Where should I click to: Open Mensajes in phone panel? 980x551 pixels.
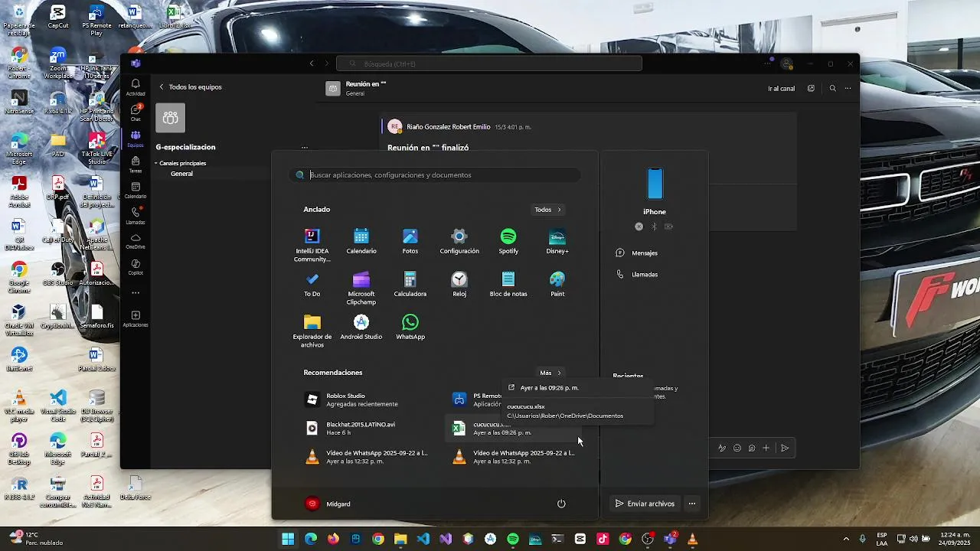point(637,253)
